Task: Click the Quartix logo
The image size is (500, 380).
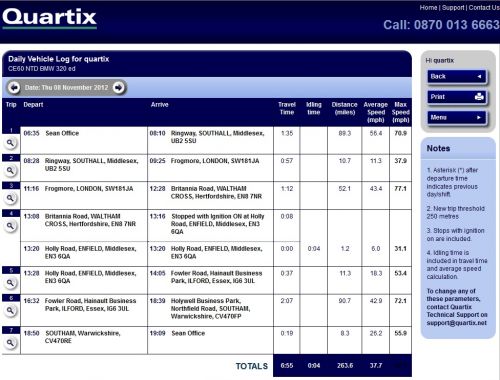Action: coord(49,18)
